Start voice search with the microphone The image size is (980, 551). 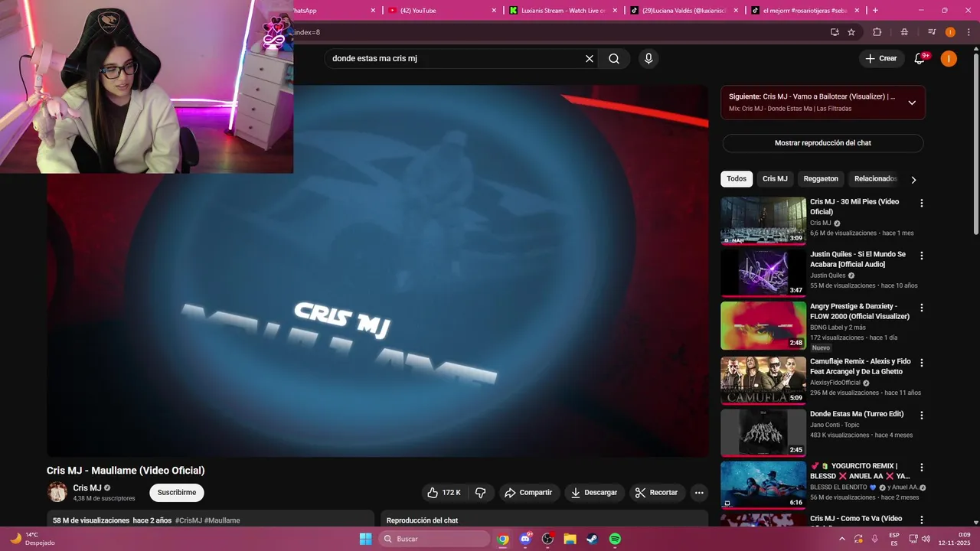coord(648,59)
